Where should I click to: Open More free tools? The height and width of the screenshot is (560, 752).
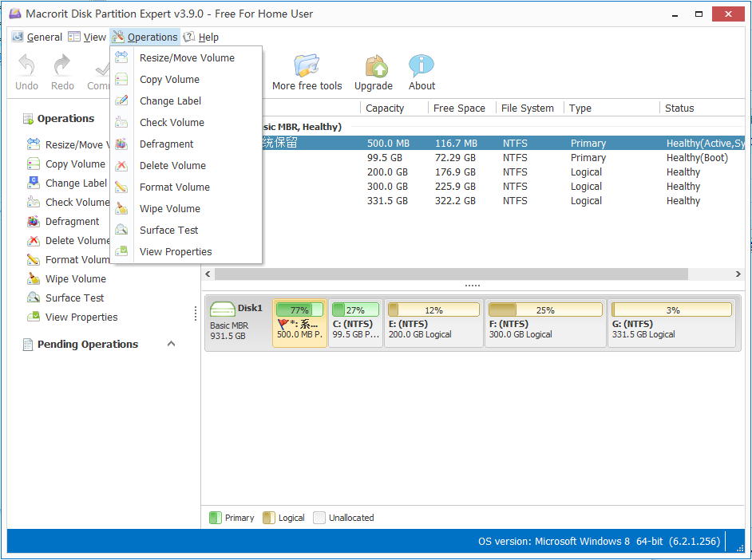[307, 67]
